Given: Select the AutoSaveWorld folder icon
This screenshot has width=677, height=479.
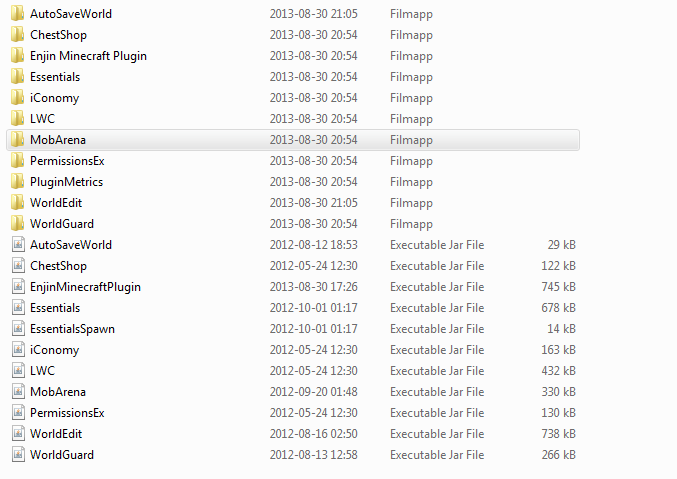Looking at the screenshot, I should pos(17,13).
